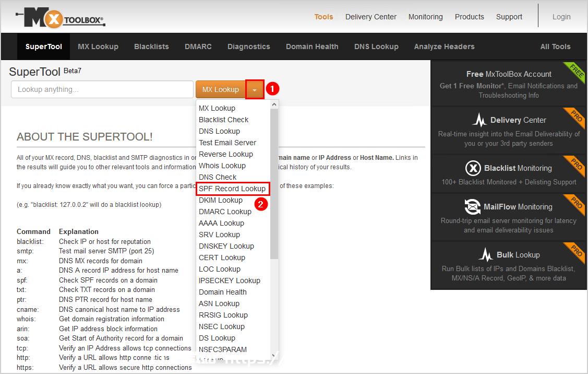Click the dropdown list scroll-up arrow

[274, 104]
